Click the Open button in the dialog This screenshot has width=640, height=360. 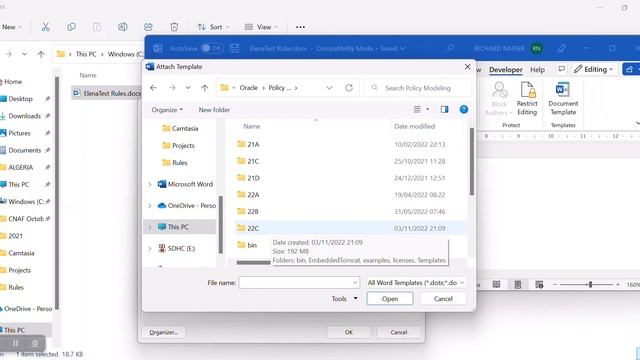(x=390, y=299)
